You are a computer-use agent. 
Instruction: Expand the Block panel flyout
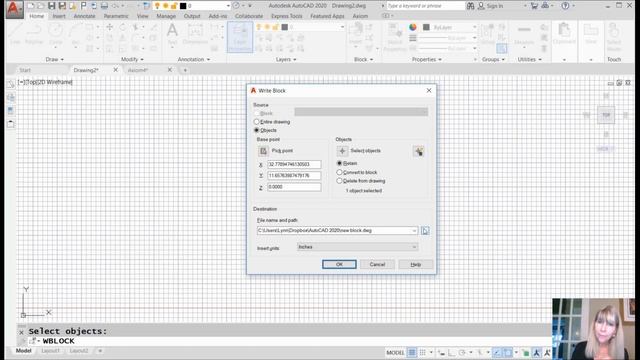(x=363, y=60)
